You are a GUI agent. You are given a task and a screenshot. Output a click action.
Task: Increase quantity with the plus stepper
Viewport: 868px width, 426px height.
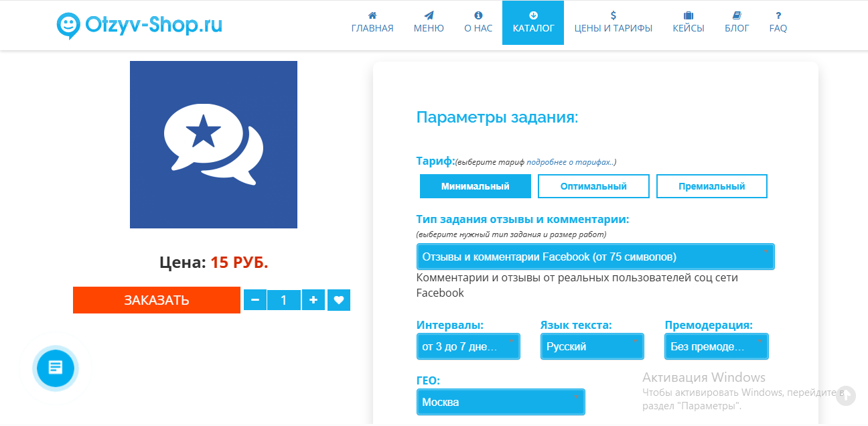[313, 299]
